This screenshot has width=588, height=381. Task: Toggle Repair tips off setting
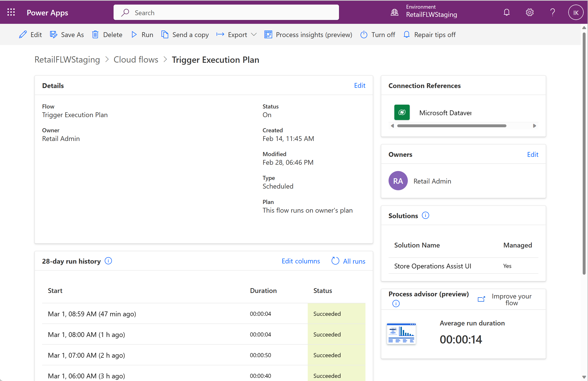click(x=428, y=34)
